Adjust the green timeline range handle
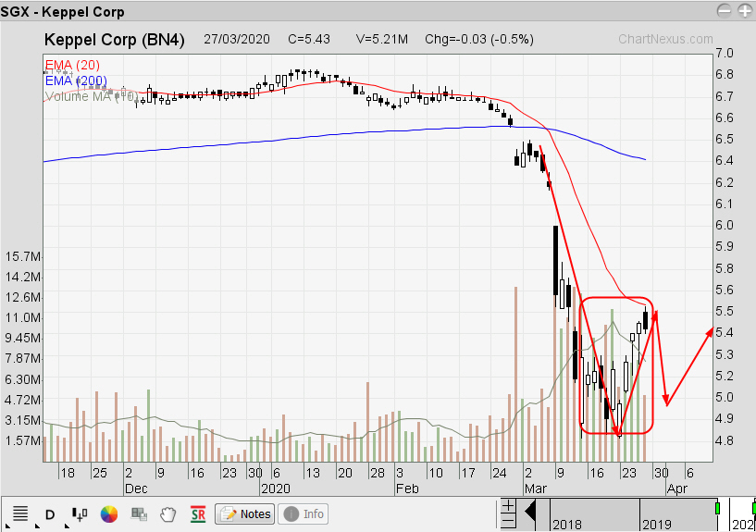Image resolution: width=756 pixels, height=532 pixels. 717,507
